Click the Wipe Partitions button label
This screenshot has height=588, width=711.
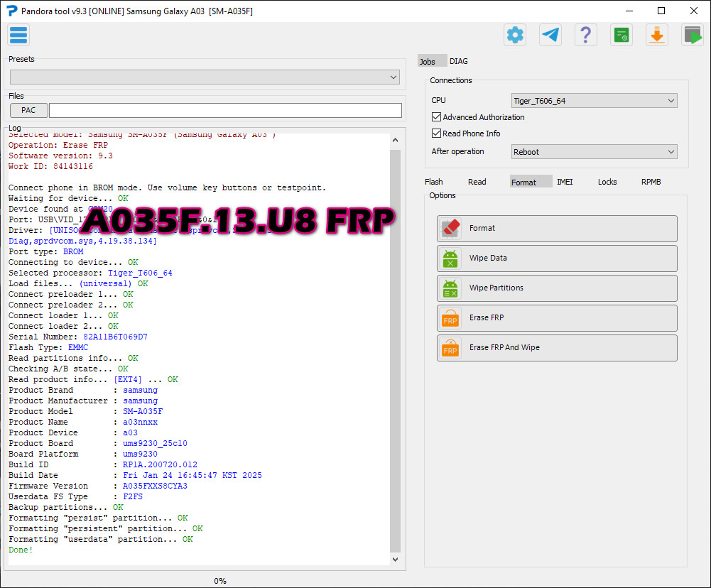(496, 288)
